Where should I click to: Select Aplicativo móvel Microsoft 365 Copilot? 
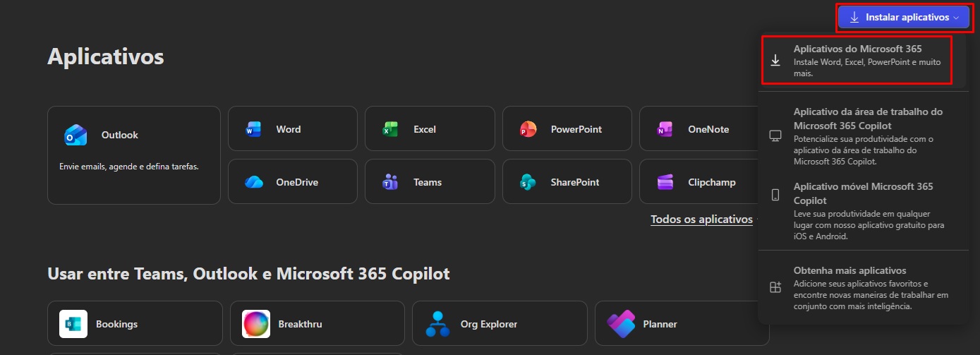(862, 211)
